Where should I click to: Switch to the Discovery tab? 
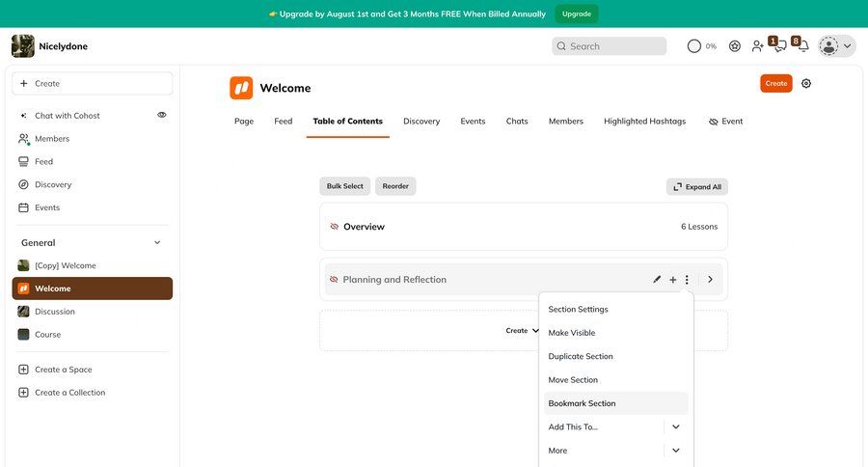coord(421,122)
